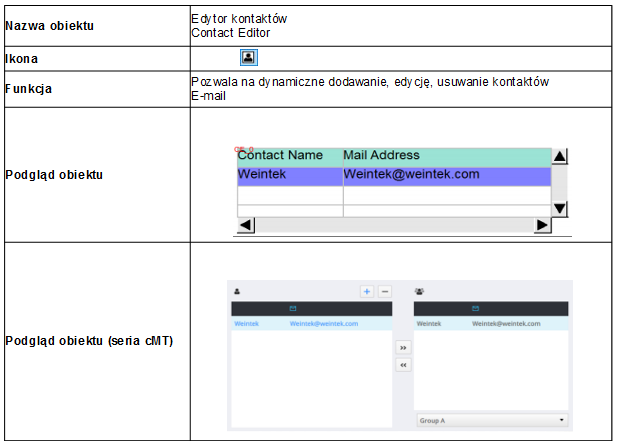
Task: Open the Group A dropdown
Action: pyautogui.click(x=491, y=420)
